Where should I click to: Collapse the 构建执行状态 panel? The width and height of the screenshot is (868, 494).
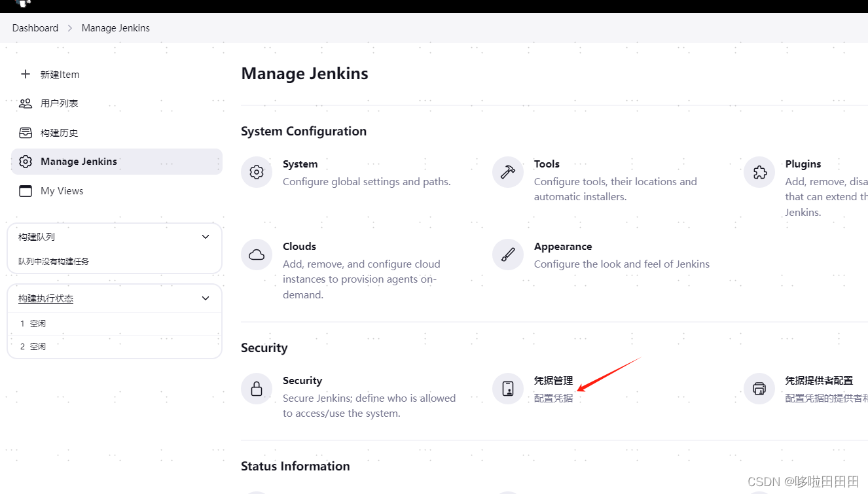205,298
